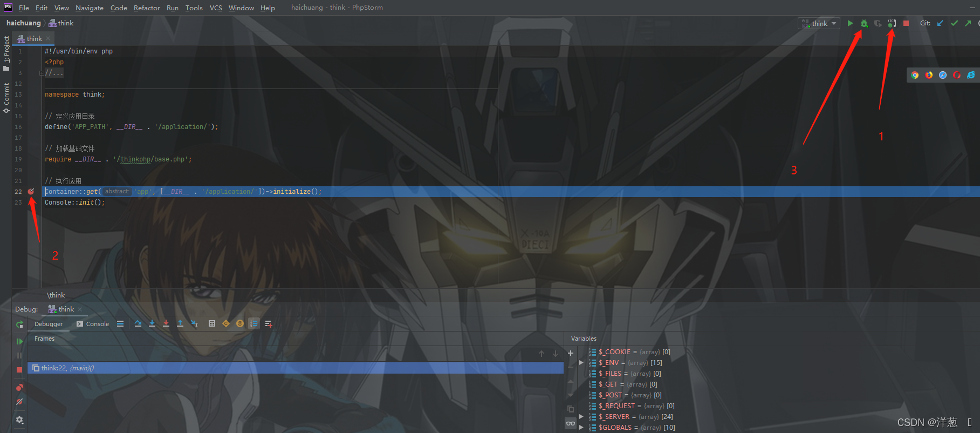
Task: Toggle breakpoint on line 22
Action: point(31,192)
